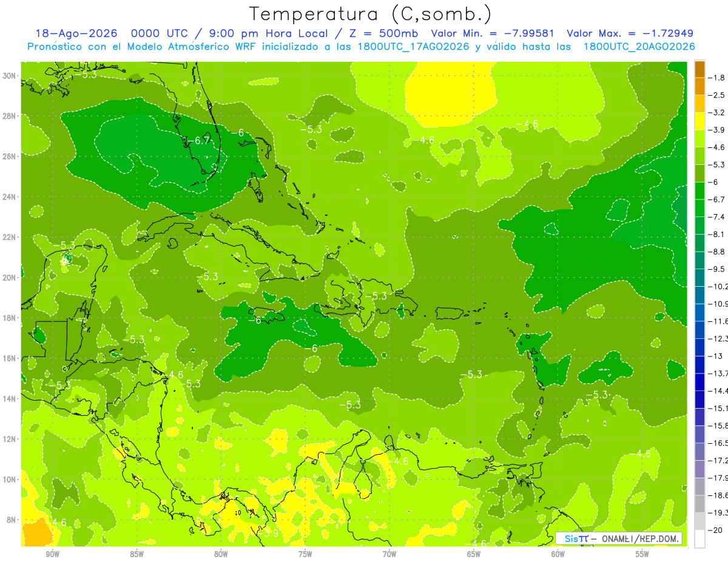Click the "-1.8" colorbar scale label
Viewport: 728px width, 562px height.
click(x=717, y=78)
